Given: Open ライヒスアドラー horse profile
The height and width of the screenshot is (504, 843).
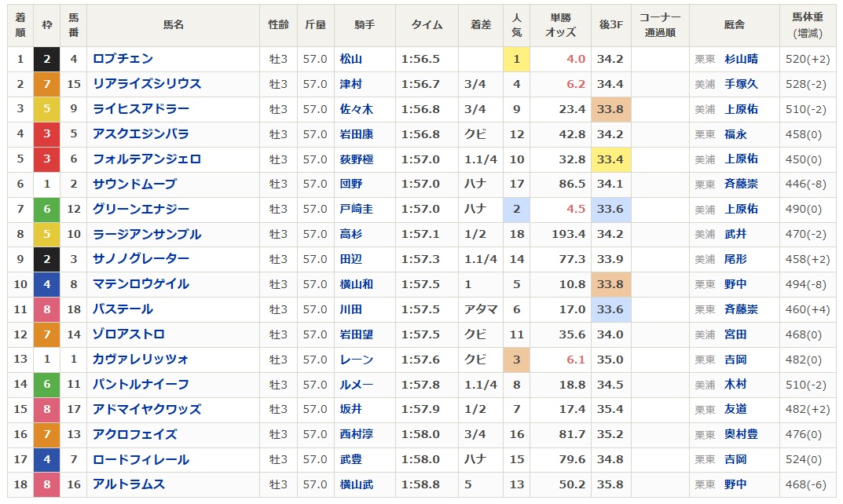Looking at the screenshot, I should tap(141, 109).
